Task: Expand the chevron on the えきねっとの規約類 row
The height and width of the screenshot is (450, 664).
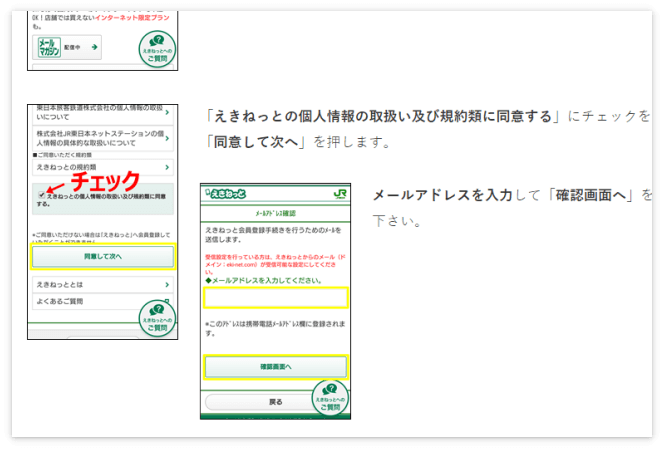Action: 167,167
